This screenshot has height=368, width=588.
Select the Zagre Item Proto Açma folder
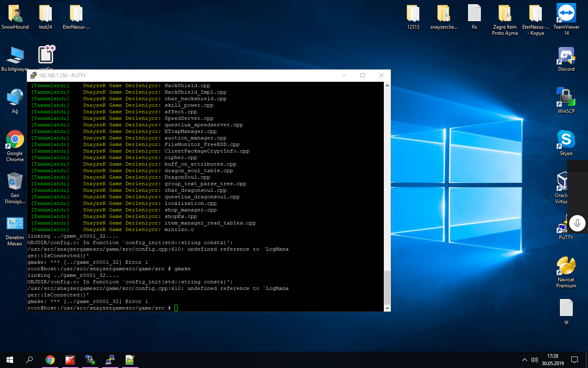click(x=505, y=20)
